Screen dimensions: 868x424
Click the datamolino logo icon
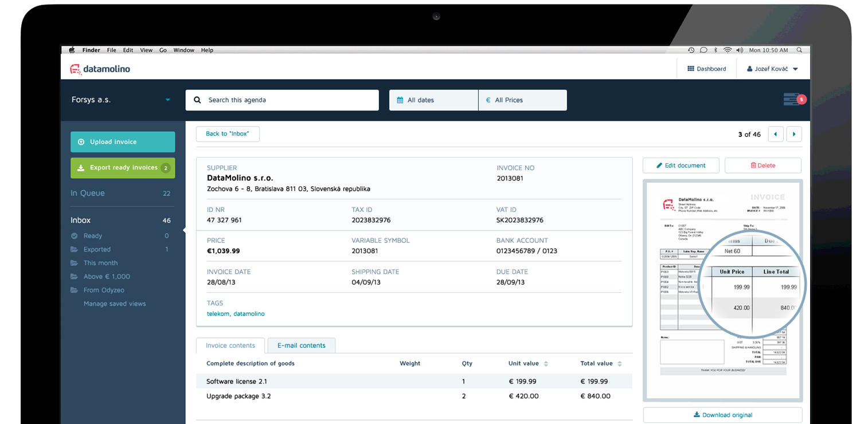(76, 69)
